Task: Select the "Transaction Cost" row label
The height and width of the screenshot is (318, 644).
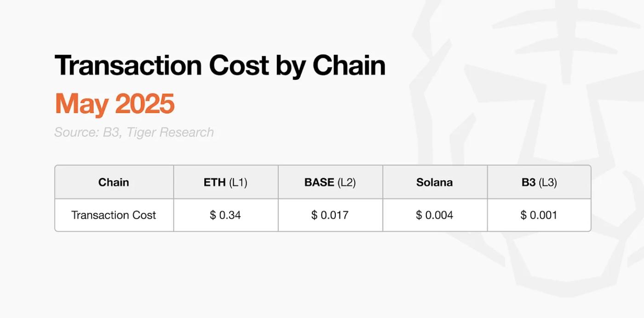Action: (114, 215)
